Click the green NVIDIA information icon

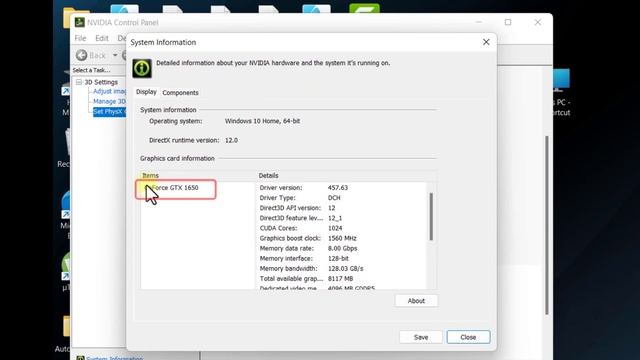click(x=142, y=68)
